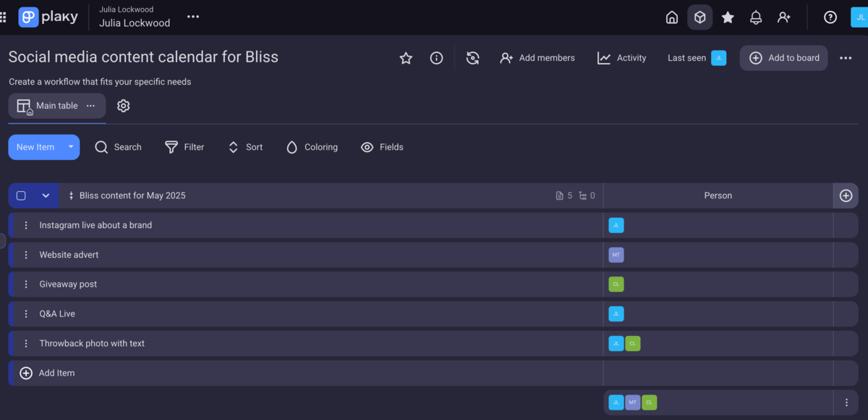Click Add to board button
Viewport: 868px width, 420px height.
click(x=784, y=58)
